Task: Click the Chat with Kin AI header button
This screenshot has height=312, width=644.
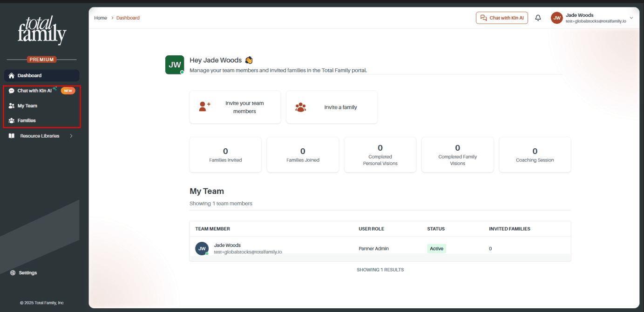Action: click(502, 18)
